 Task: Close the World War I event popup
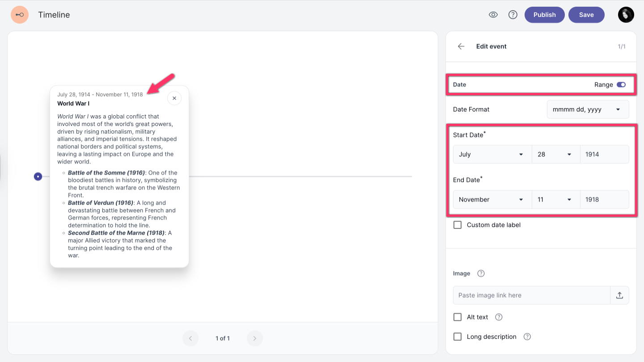(174, 98)
